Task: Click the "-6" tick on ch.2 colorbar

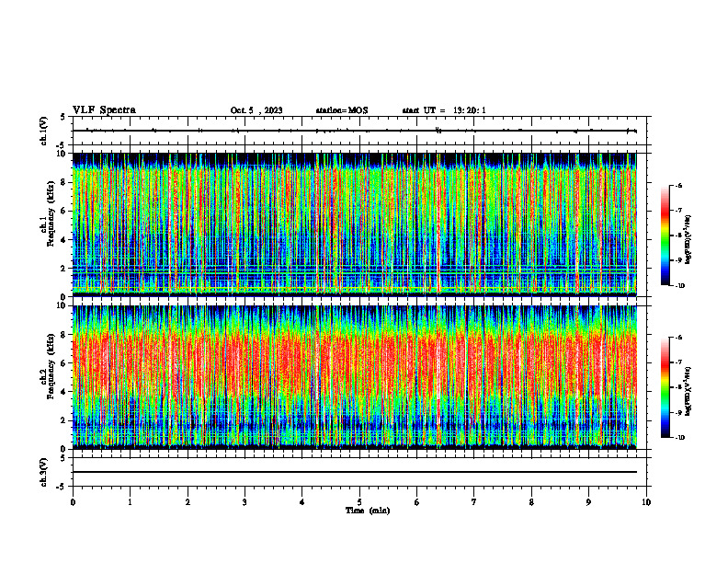Action: click(x=678, y=338)
